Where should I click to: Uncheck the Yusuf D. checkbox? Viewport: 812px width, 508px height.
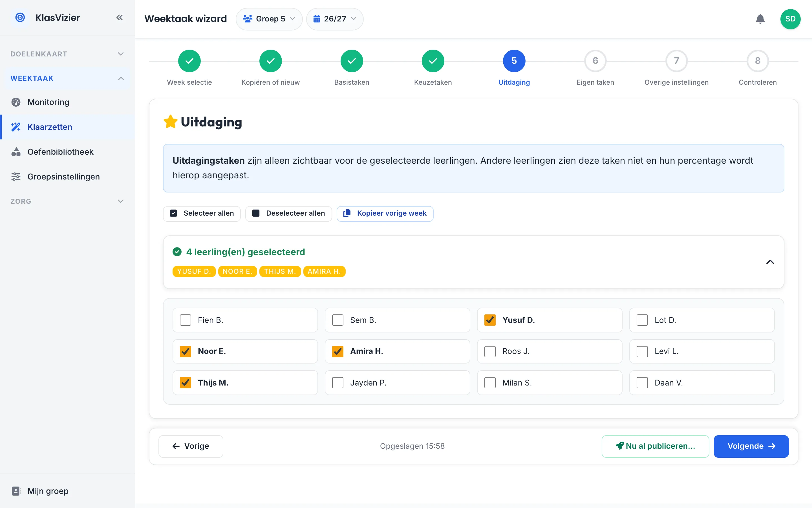pyautogui.click(x=490, y=320)
